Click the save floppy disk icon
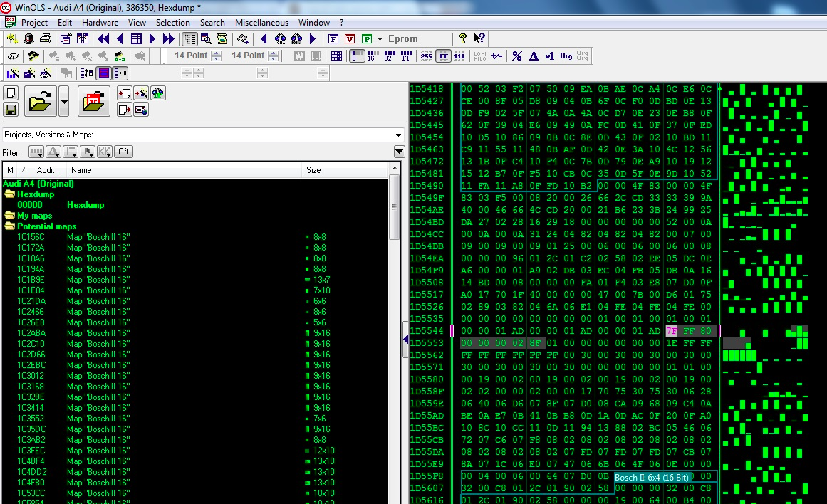The width and height of the screenshot is (827, 504). tap(11, 109)
